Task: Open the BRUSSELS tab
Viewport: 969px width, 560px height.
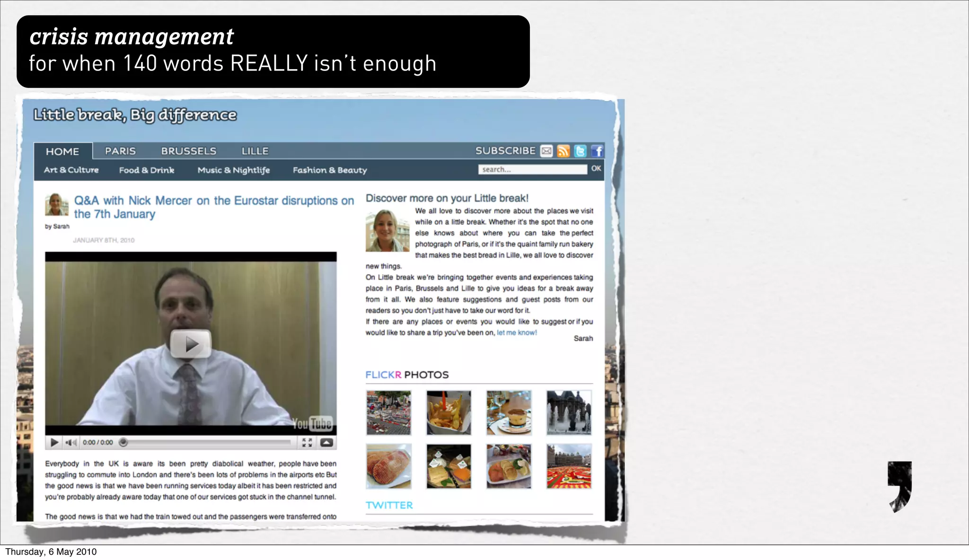Action: (188, 151)
